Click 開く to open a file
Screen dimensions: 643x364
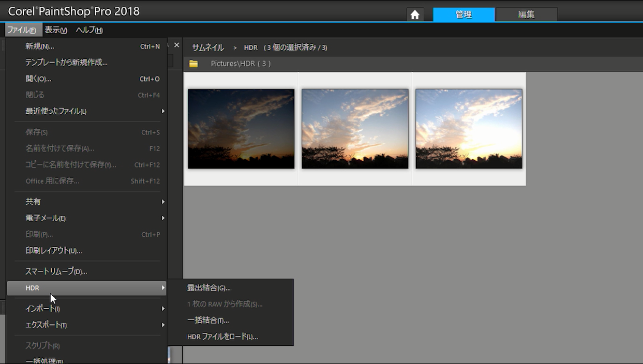click(x=38, y=79)
